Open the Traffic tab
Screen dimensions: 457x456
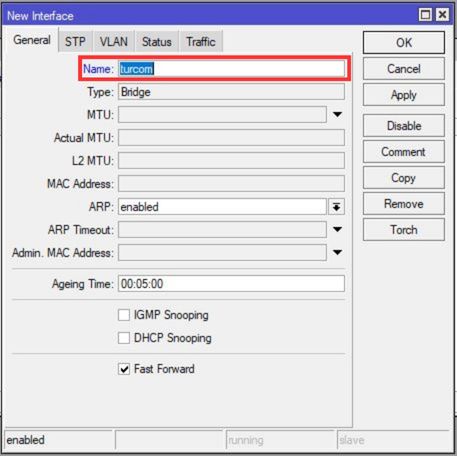pos(201,42)
